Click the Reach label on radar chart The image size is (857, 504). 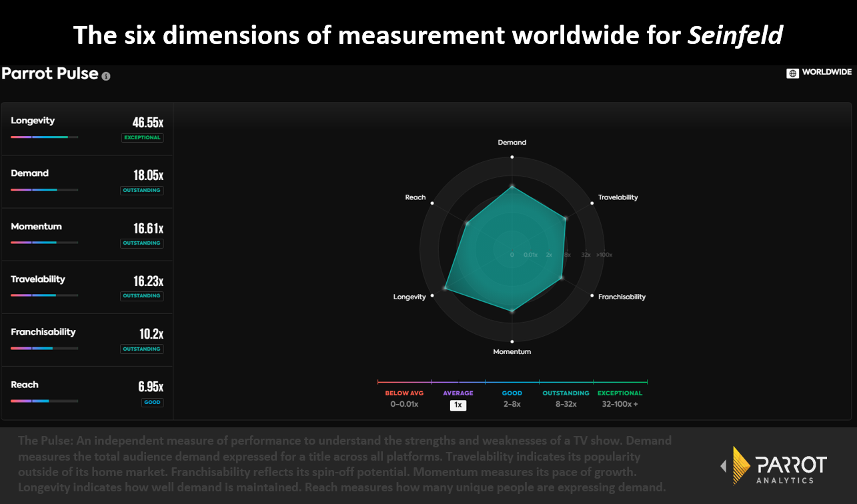tap(415, 197)
